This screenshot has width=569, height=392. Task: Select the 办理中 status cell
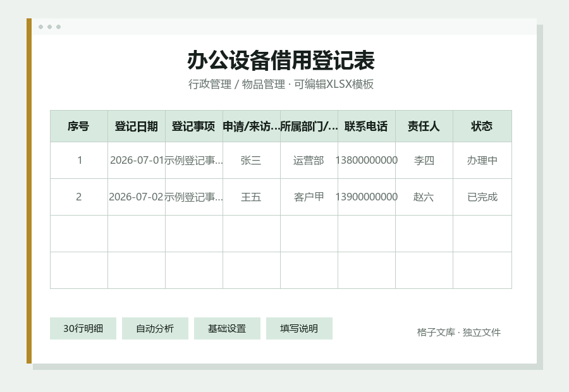[x=482, y=160]
